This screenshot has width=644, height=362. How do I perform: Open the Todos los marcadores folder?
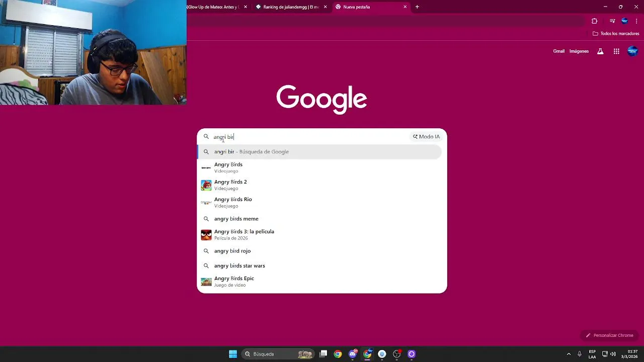(x=616, y=34)
